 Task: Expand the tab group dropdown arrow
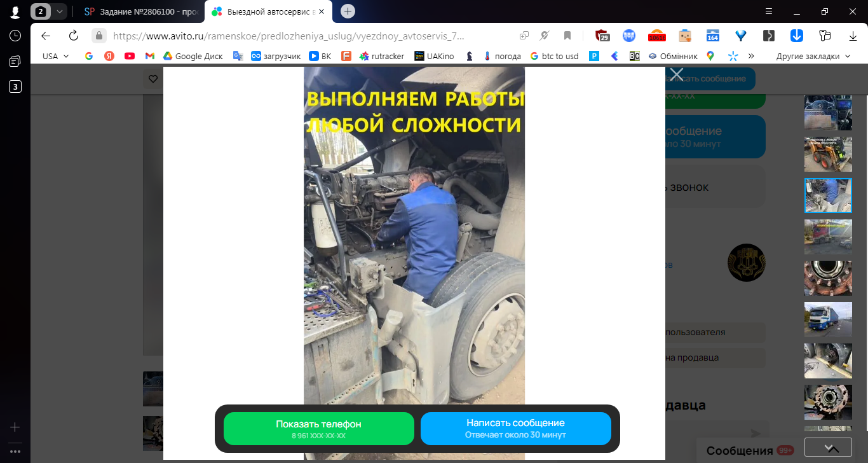pyautogui.click(x=60, y=11)
